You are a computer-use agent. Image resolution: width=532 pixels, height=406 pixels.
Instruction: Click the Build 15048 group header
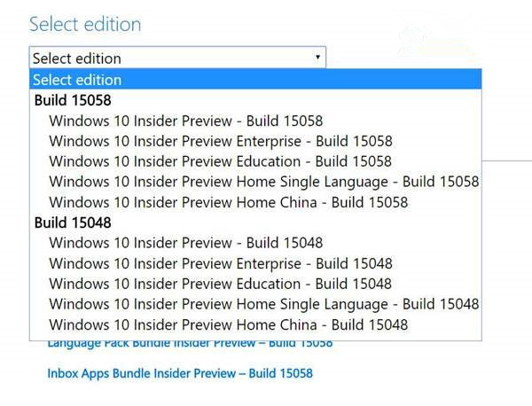[x=73, y=223]
